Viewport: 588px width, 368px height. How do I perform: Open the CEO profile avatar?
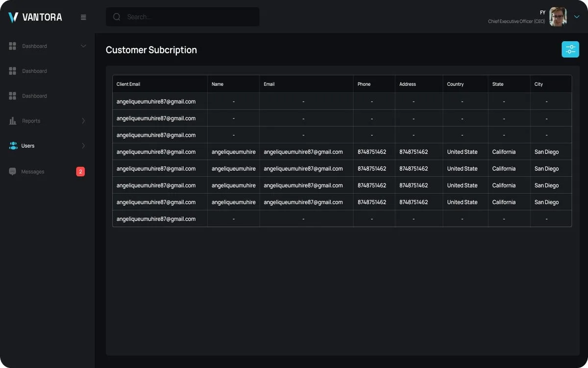click(x=558, y=17)
